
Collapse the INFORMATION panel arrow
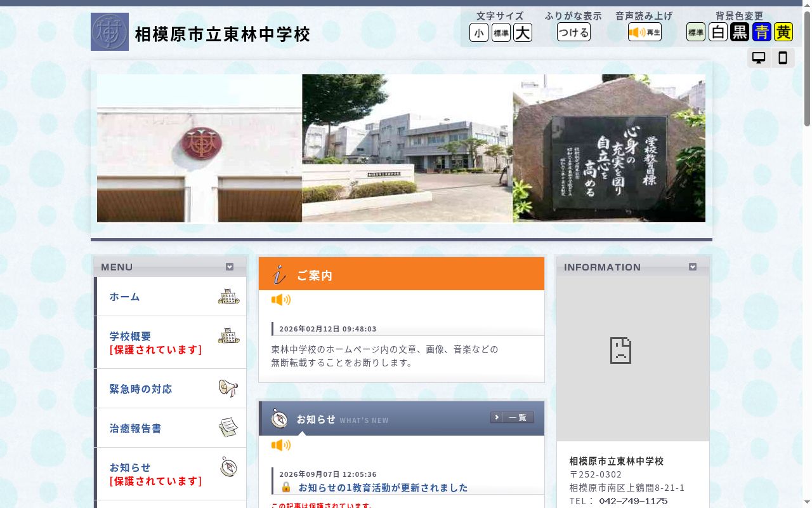pos(693,267)
